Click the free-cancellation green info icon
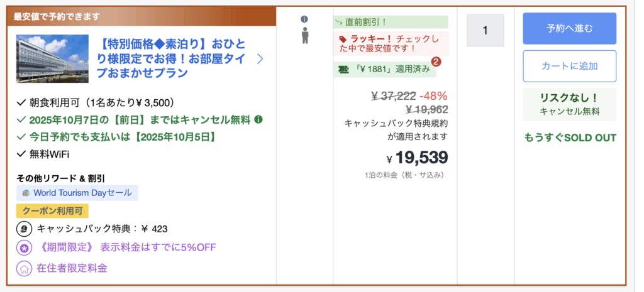Screen dimensions: 644x292 [x=258, y=119]
